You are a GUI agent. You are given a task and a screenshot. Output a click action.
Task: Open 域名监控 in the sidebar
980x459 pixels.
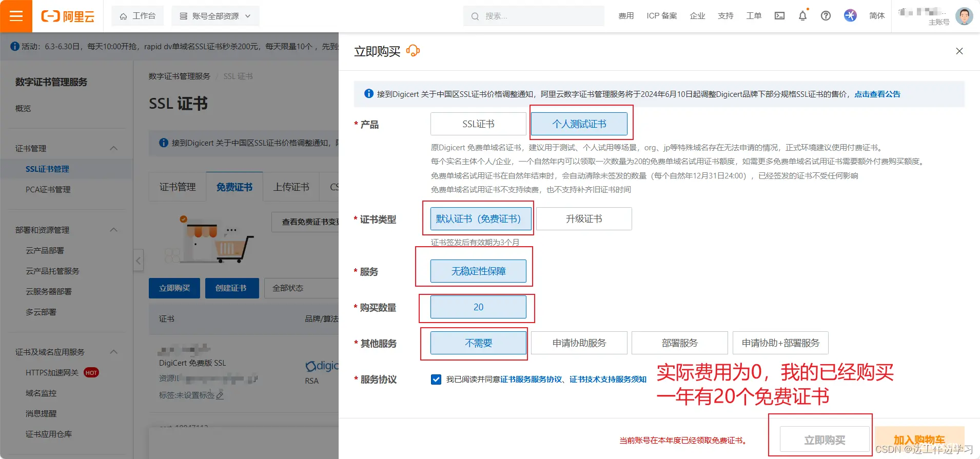coord(41,393)
